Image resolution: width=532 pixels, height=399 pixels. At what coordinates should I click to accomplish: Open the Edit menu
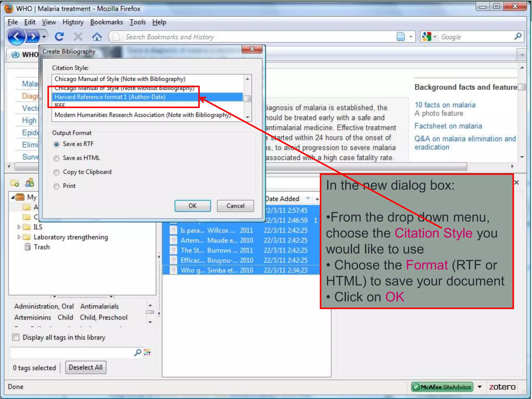pyautogui.click(x=30, y=22)
